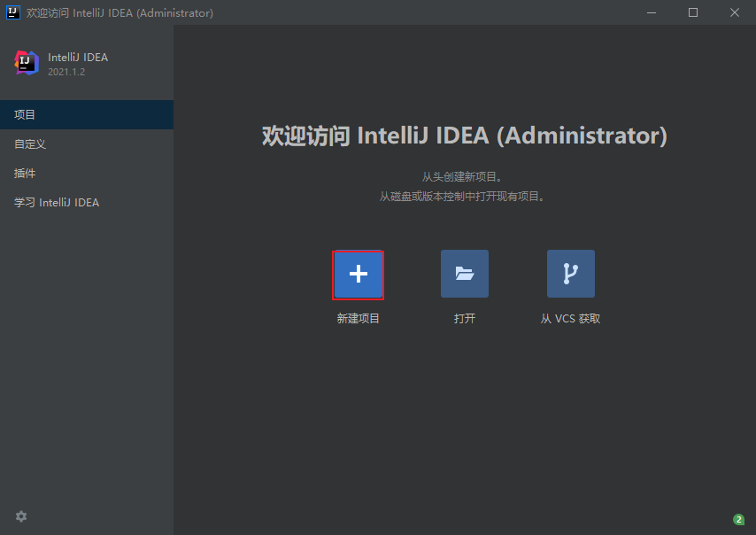Minimize the IntelliJ IDEA welcome window
Screen dimensions: 756x535
pyautogui.click(x=652, y=12)
